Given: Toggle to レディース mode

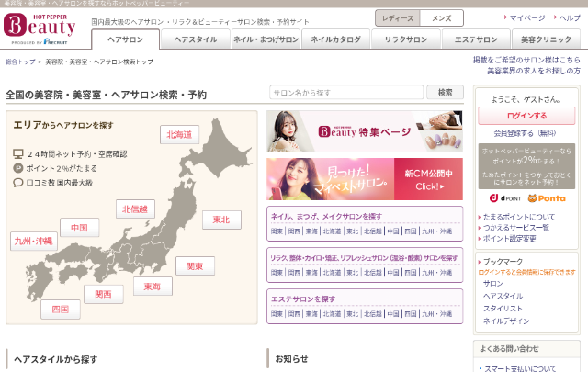Looking at the screenshot, I should click(398, 18).
